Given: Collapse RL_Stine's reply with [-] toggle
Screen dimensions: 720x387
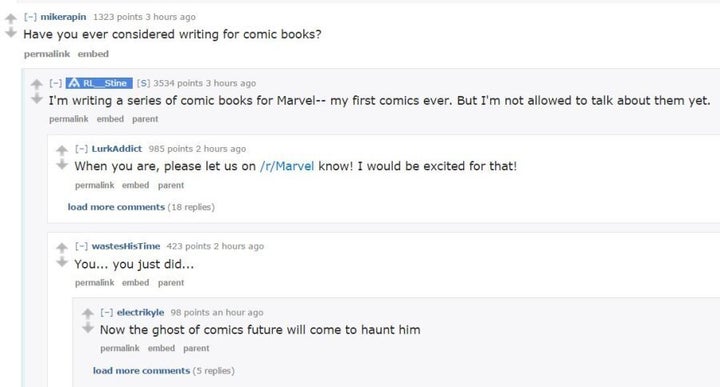Looking at the screenshot, I should pyautogui.click(x=56, y=83).
